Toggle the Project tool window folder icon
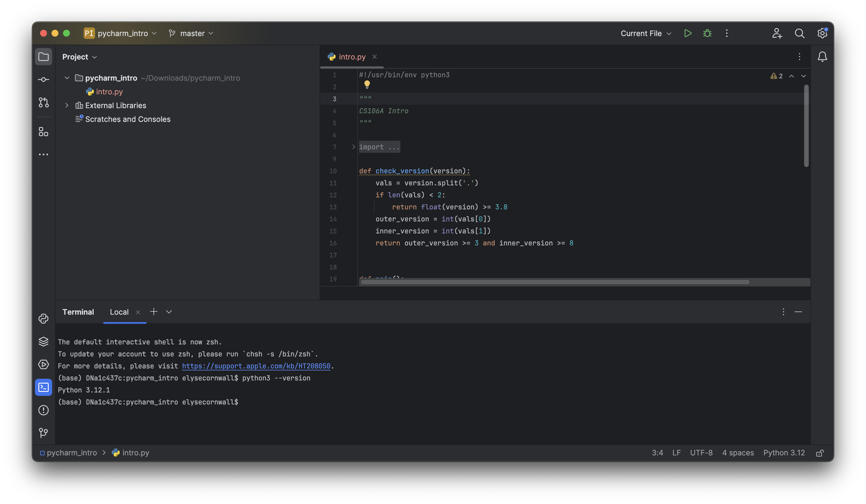The height and width of the screenshot is (504, 866). pos(43,57)
